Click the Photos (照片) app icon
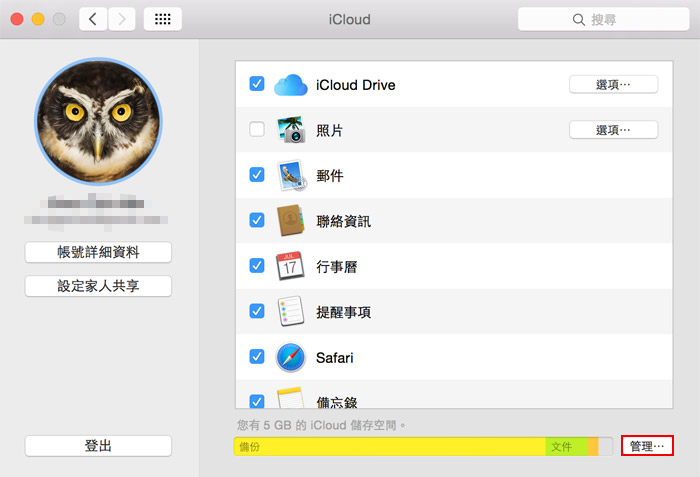The image size is (700, 477). point(291,130)
